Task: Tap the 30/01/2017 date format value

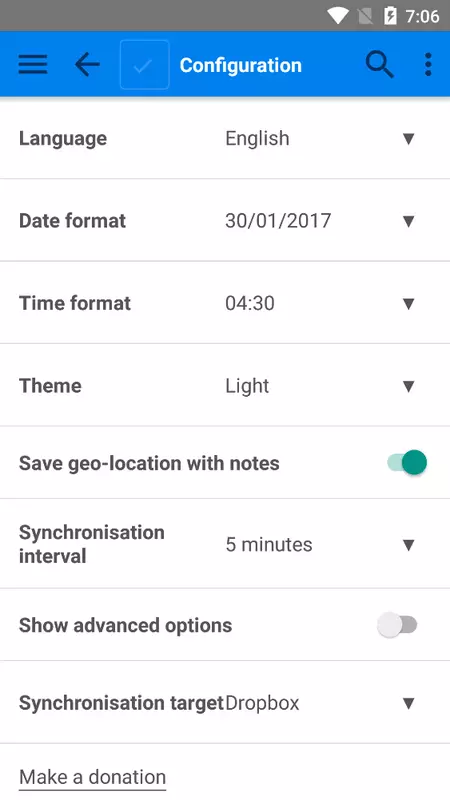Action: (x=278, y=221)
